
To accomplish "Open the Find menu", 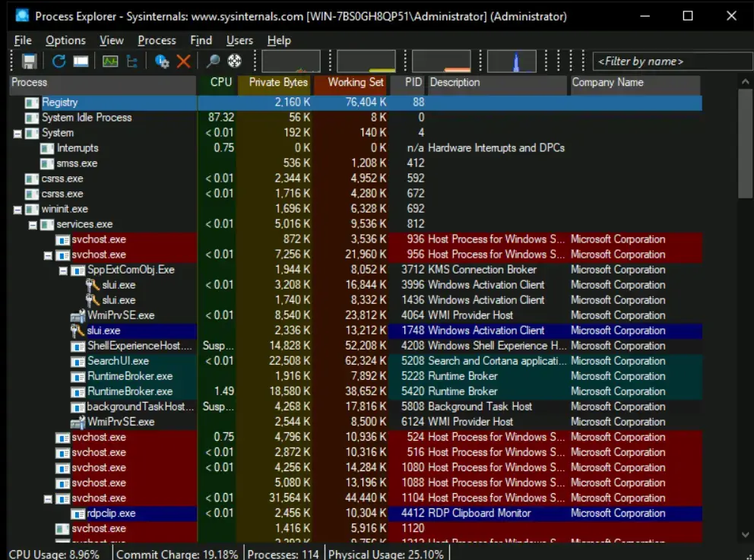I will point(201,40).
